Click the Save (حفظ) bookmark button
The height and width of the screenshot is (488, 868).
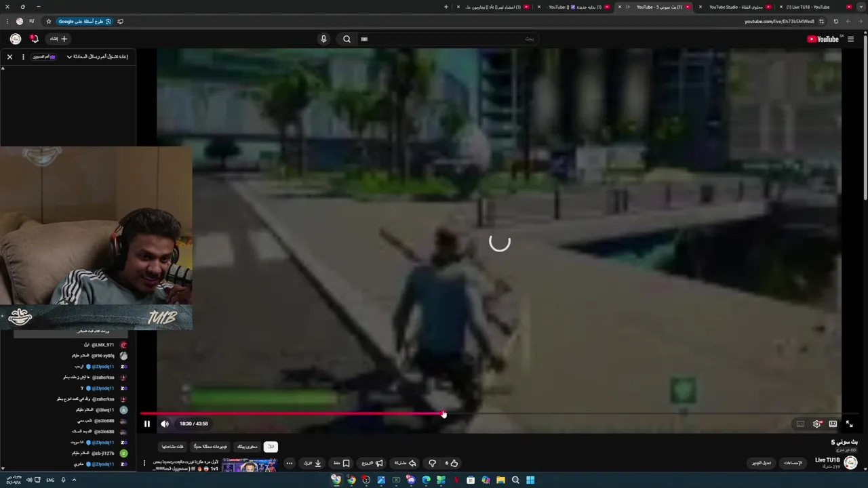[341, 463]
